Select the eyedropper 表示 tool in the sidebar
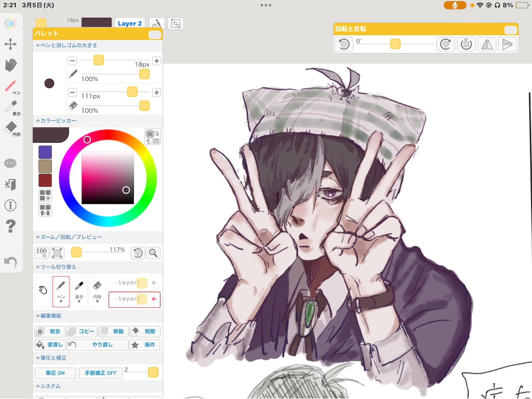The image size is (532, 399). [x=12, y=108]
